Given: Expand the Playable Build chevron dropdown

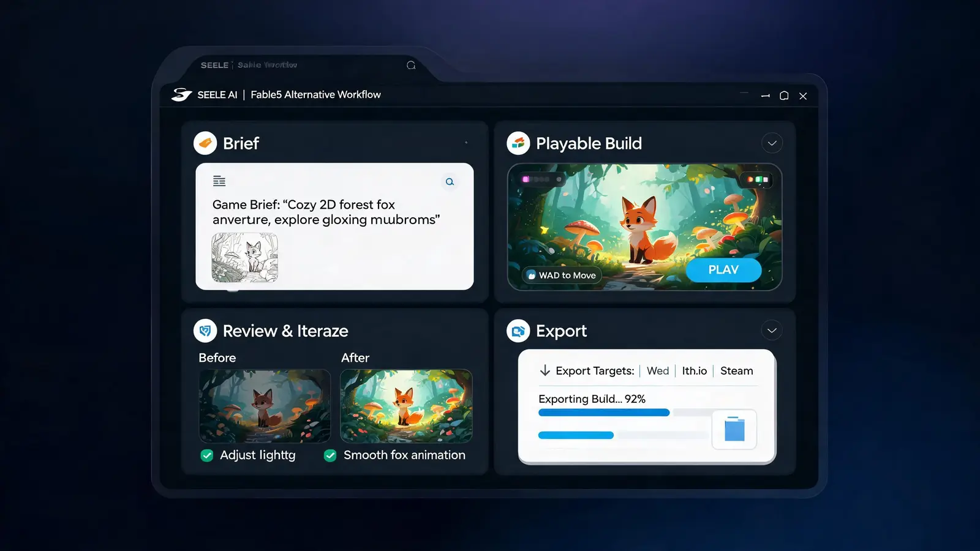Looking at the screenshot, I should pyautogui.click(x=772, y=143).
